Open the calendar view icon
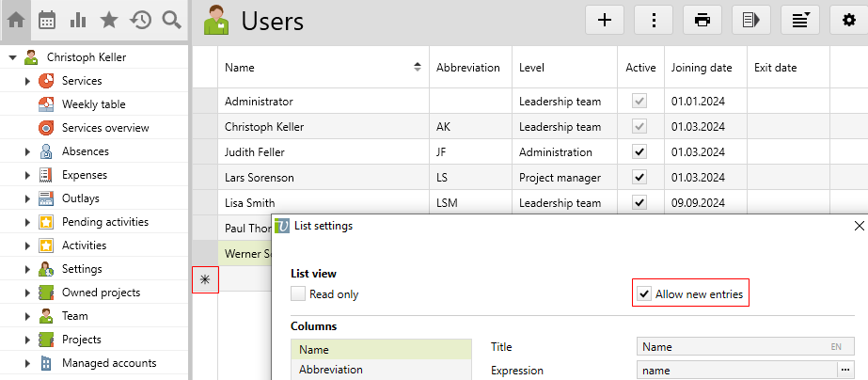Image resolution: width=868 pixels, height=380 pixels. [x=47, y=20]
